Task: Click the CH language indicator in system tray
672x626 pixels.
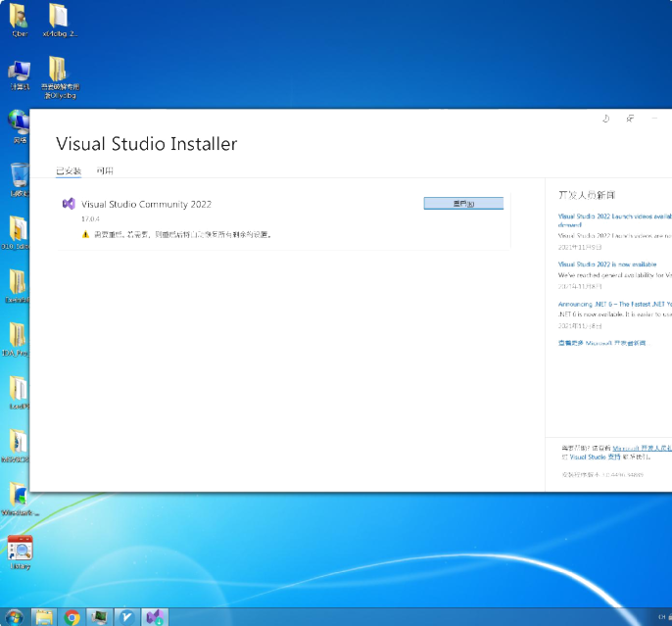Action: [x=661, y=617]
